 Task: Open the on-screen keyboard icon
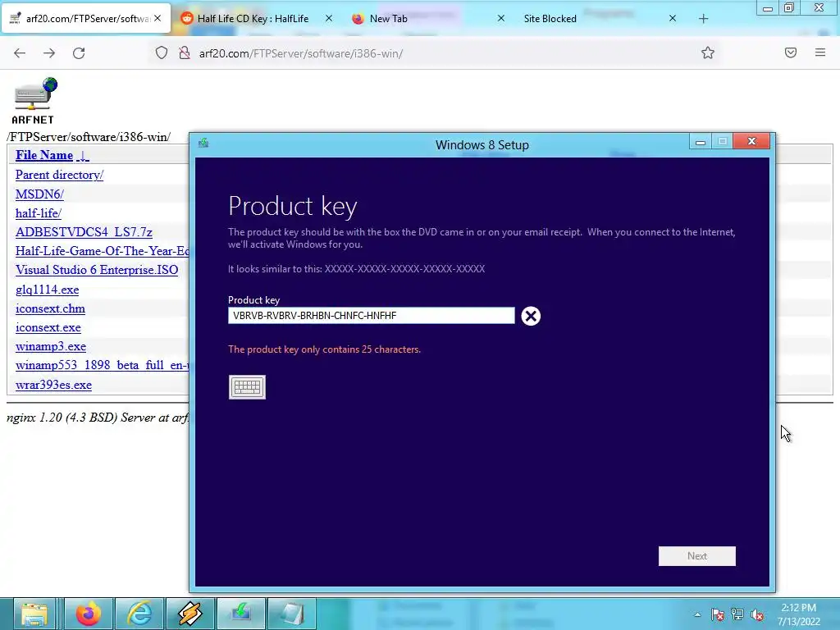click(x=247, y=387)
